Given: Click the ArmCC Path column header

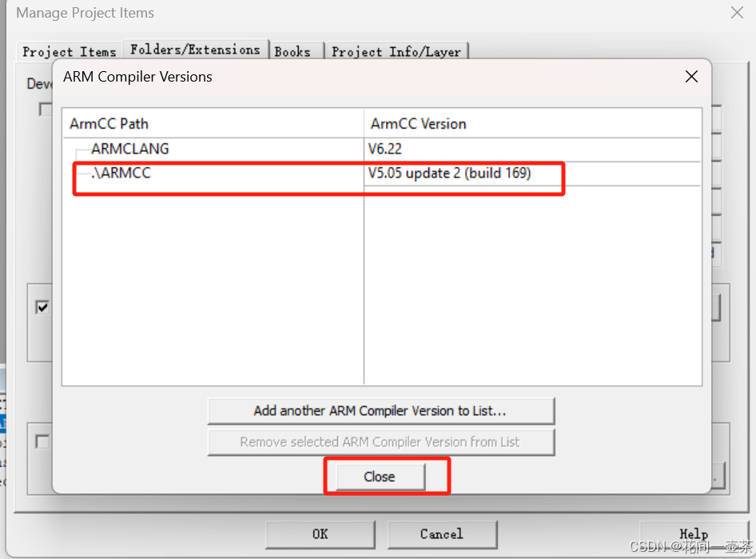Looking at the screenshot, I should pos(213,123).
